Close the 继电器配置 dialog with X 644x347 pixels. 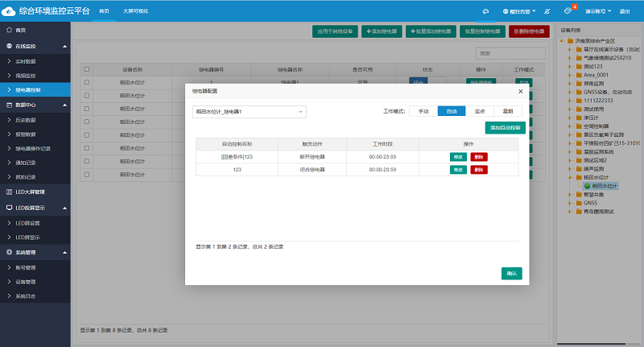click(x=520, y=92)
